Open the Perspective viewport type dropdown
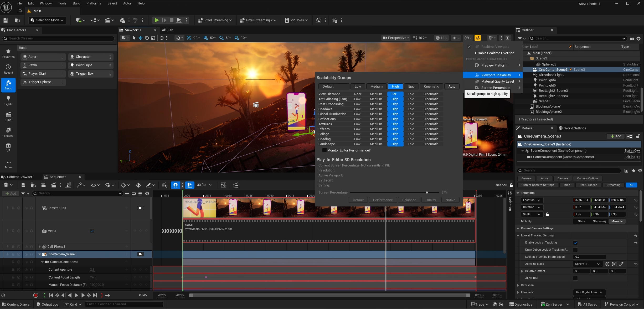Viewport: 644px width, 309px height. point(396,38)
